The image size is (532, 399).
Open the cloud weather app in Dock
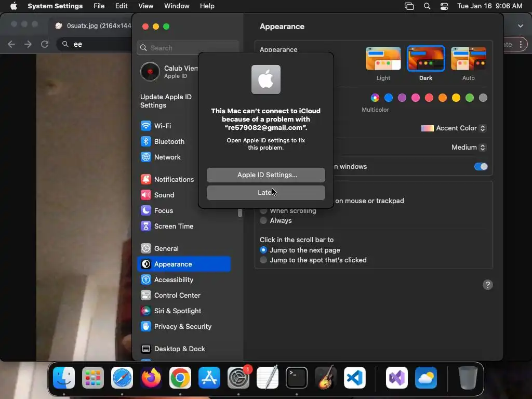click(426, 378)
